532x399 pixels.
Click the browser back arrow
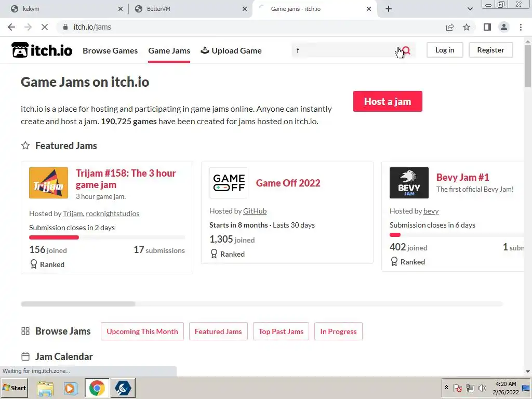[x=11, y=27]
